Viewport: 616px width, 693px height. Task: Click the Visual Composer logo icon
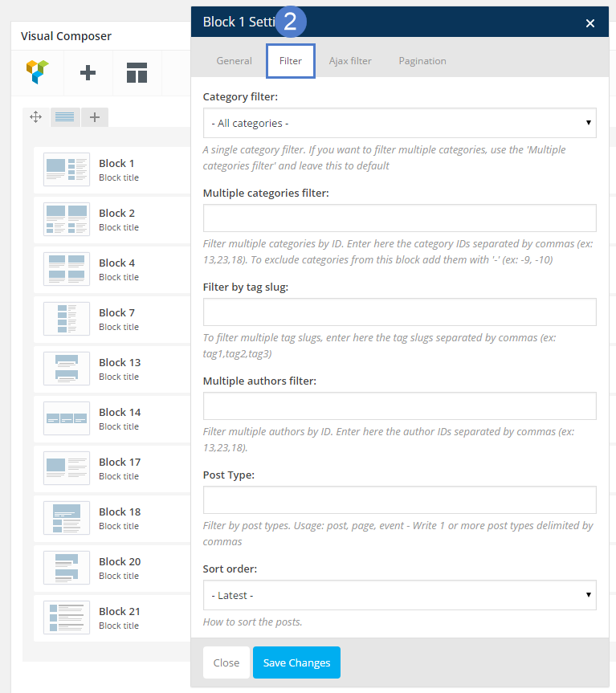pyautogui.click(x=38, y=72)
